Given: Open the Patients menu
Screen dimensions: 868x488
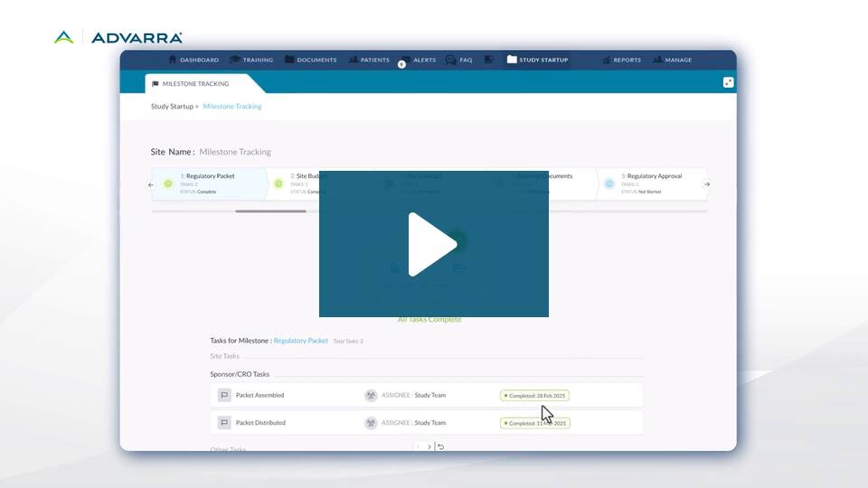Looking at the screenshot, I should 369,60.
